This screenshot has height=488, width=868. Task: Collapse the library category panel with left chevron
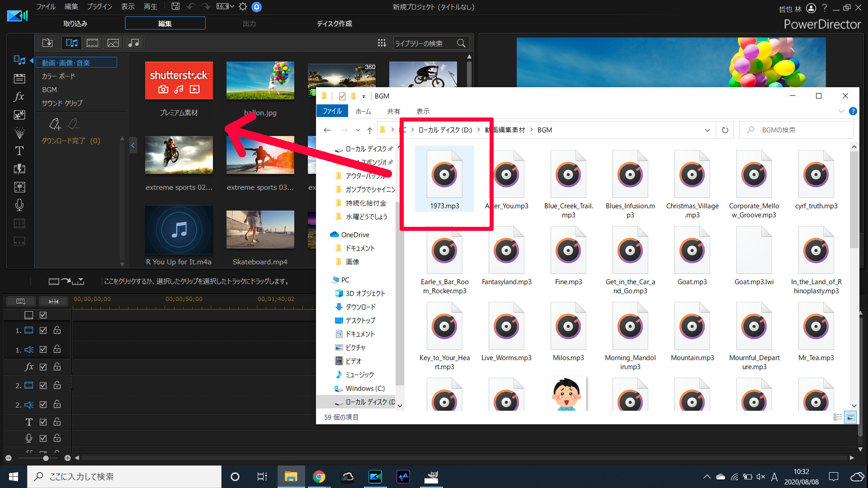[x=133, y=145]
